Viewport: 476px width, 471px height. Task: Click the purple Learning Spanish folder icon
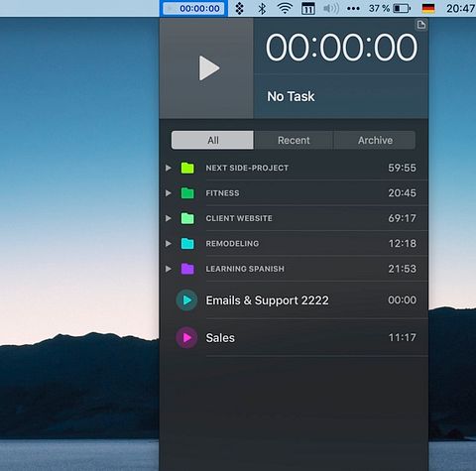tap(187, 269)
